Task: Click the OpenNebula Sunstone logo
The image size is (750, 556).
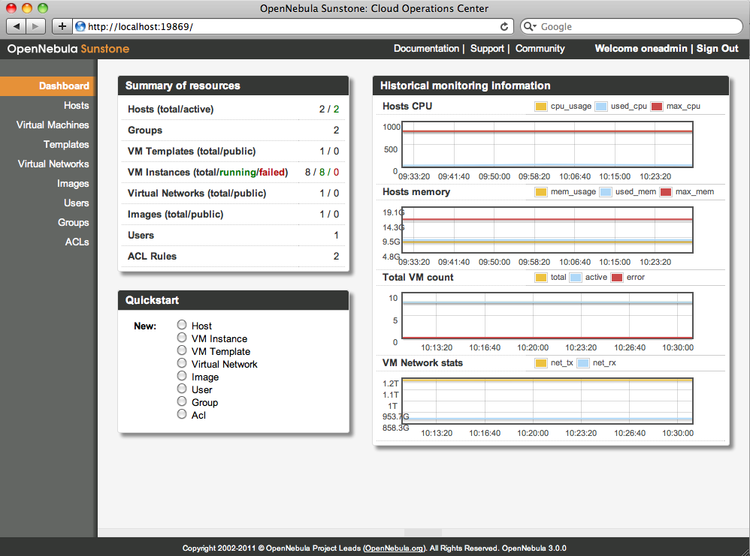Action: [68, 48]
